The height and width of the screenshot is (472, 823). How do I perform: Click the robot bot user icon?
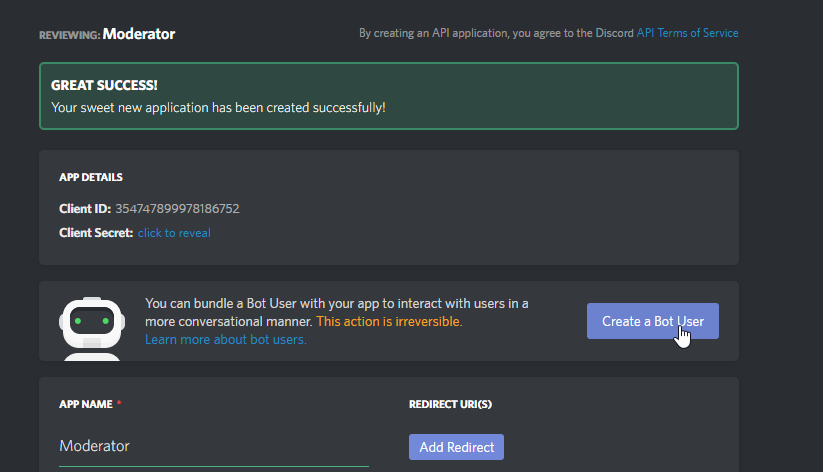point(92,329)
